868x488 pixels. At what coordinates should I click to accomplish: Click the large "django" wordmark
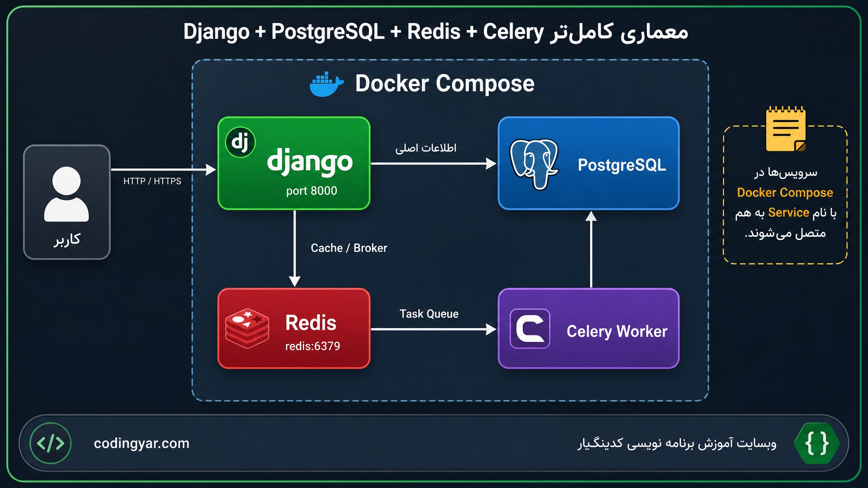tap(310, 162)
